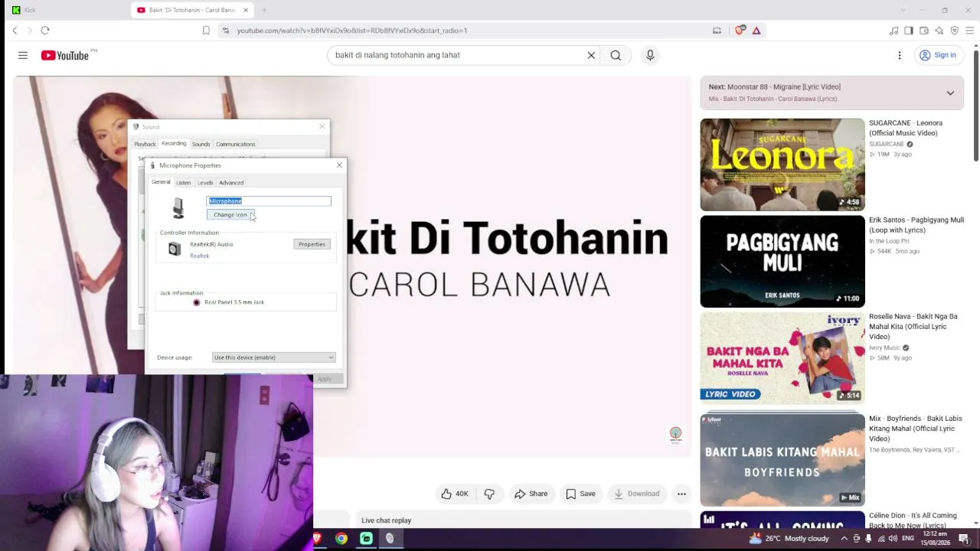Viewport: 980px width, 551px height.
Task: Open SUGARCANE Leonora video thumbnail
Action: point(782,165)
